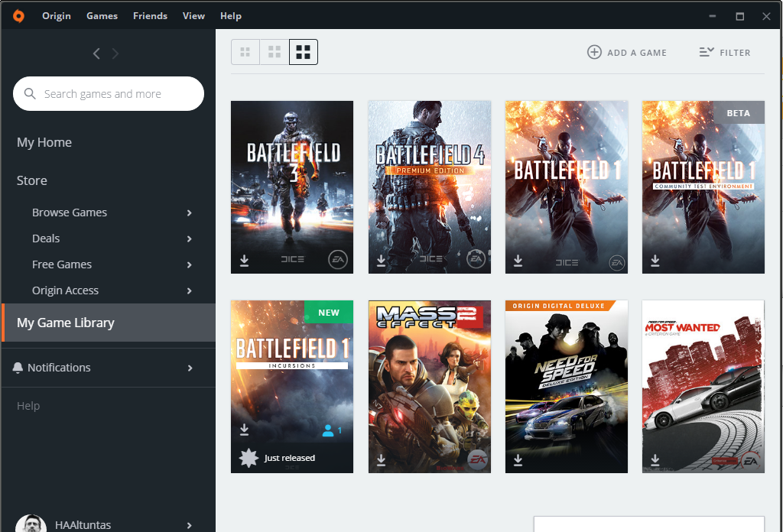Click download arrow on Battlefield 1 CTE
Image resolution: width=783 pixels, height=532 pixels.
[x=655, y=261]
